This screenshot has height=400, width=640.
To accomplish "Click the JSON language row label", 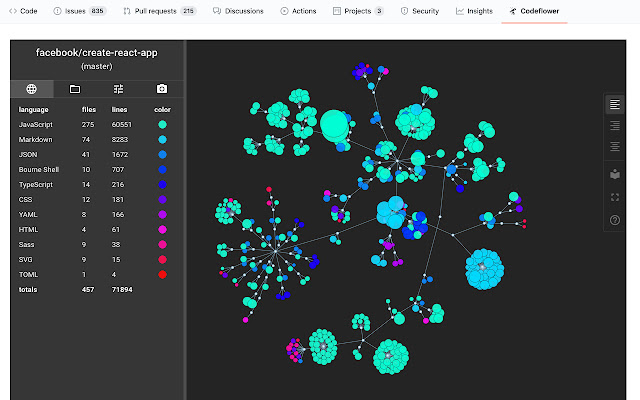I will coord(28,155).
